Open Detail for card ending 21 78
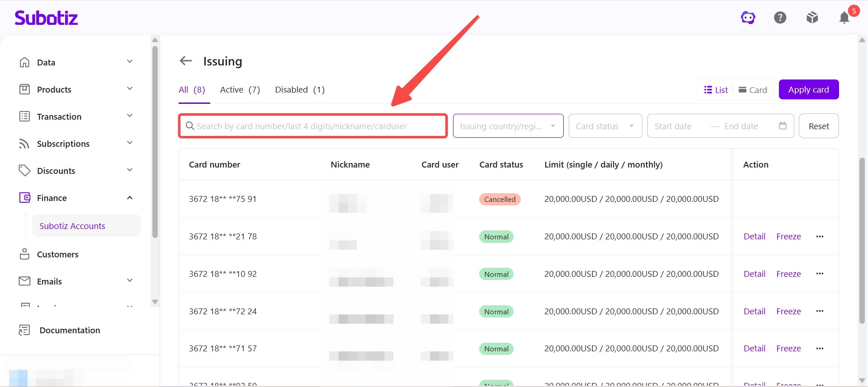Viewport: 868px width, 387px height. (x=755, y=236)
